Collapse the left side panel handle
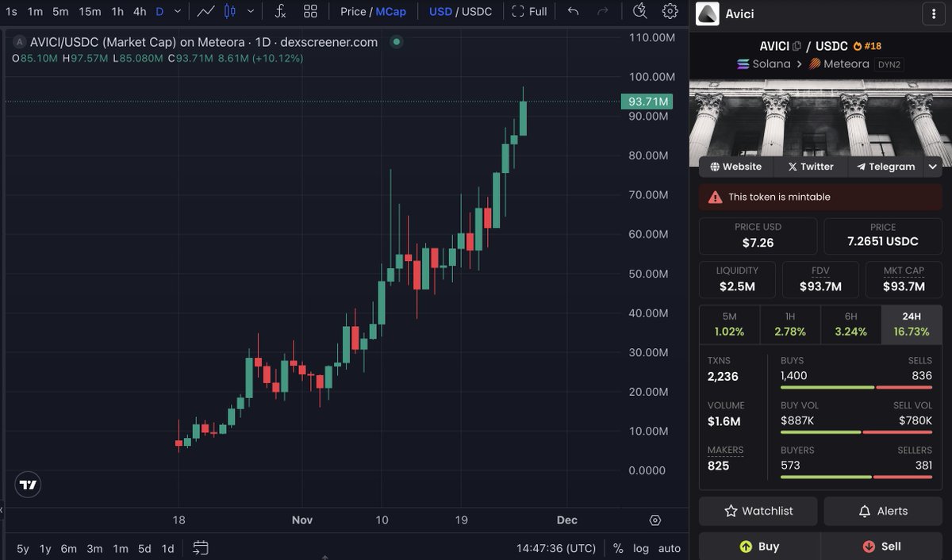This screenshot has height=560, width=952. point(2,511)
